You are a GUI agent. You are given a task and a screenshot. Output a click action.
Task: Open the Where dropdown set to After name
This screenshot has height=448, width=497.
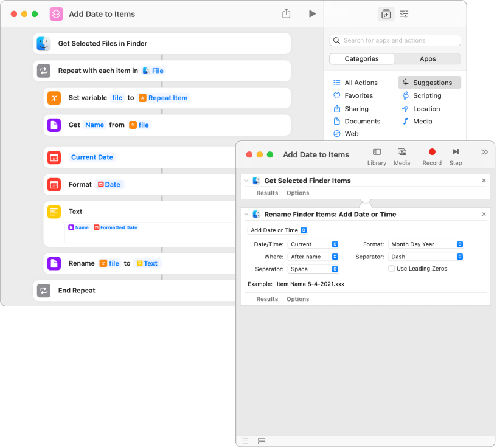313,257
